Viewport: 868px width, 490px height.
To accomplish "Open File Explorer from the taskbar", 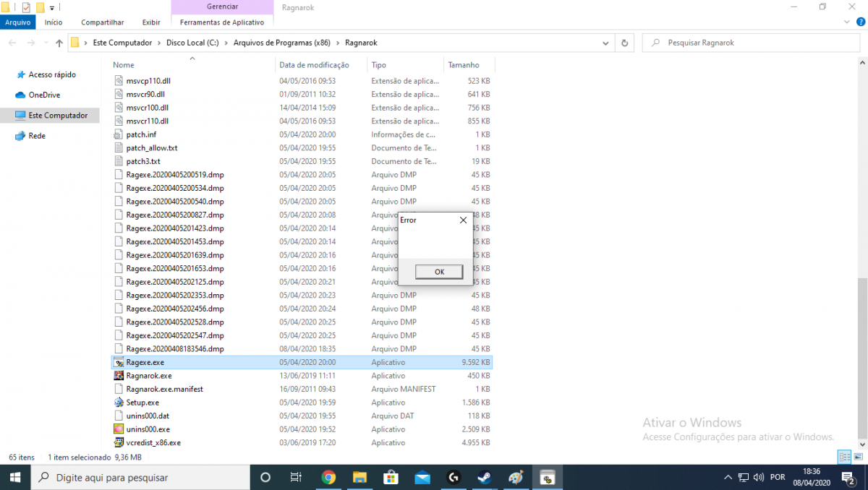I will tap(359, 477).
